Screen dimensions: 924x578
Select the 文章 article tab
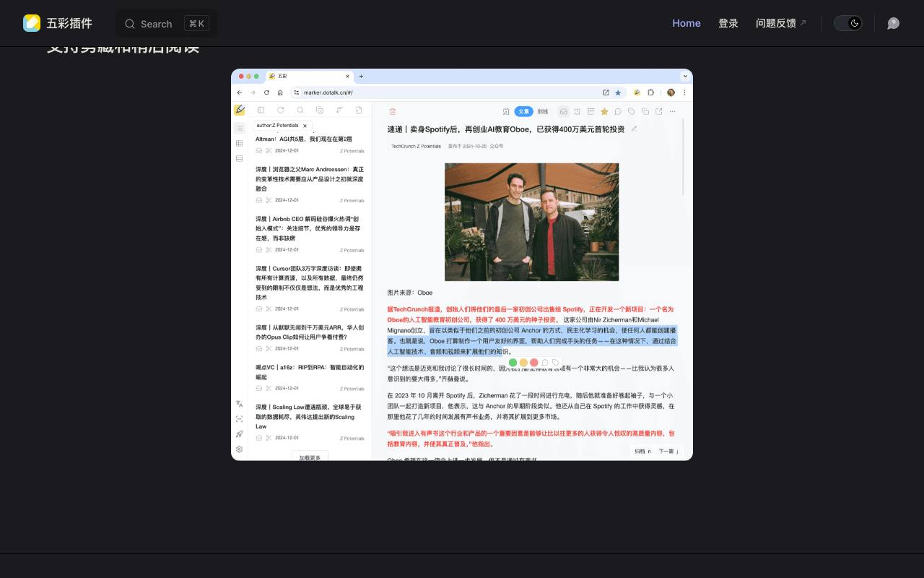pos(524,111)
